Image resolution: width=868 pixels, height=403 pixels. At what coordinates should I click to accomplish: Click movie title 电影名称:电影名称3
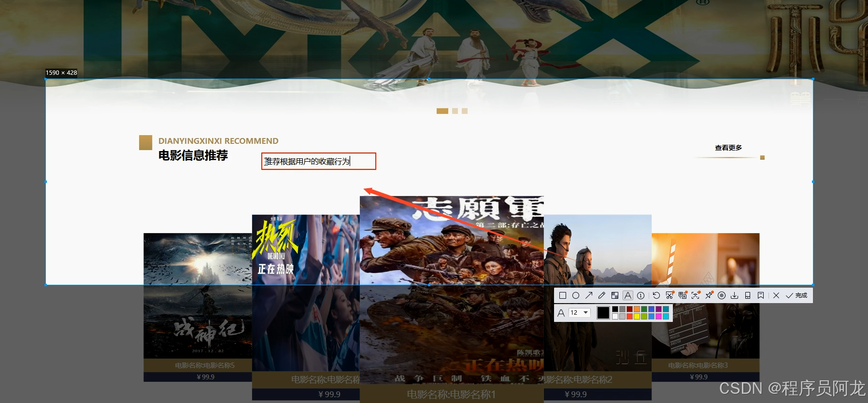click(x=698, y=365)
